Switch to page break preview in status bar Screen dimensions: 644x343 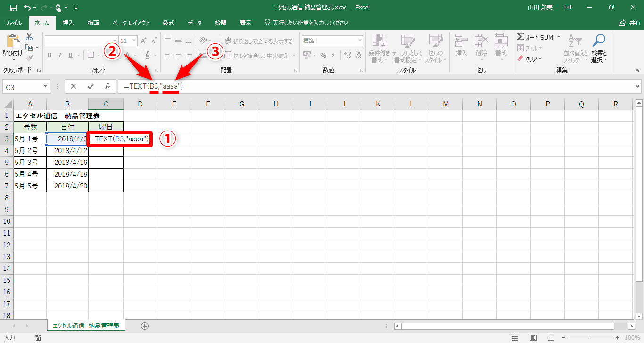point(550,338)
